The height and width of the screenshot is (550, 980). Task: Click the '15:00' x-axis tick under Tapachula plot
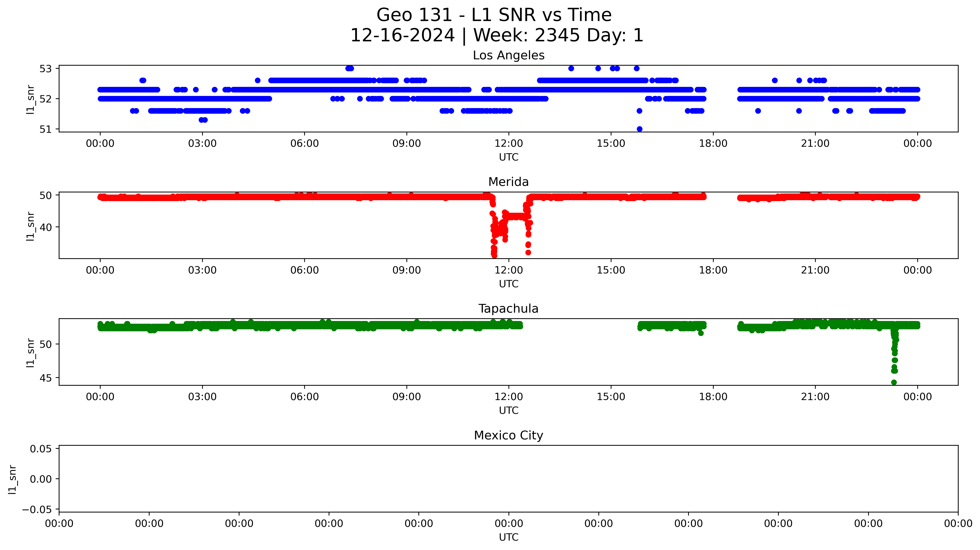pyautogui.click(x=611, y=397)
